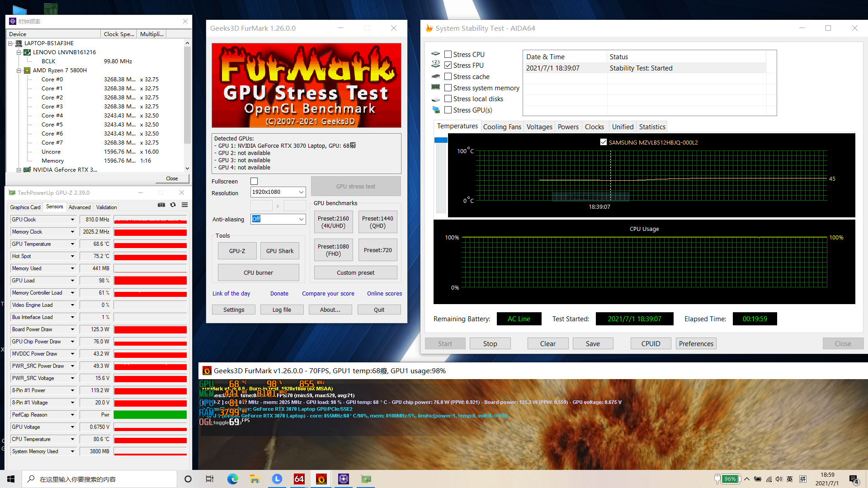Toggle SAMSUNG MZVLB512HBJQ graph checkbox
868x488 pixels.
tap(603, 142)
